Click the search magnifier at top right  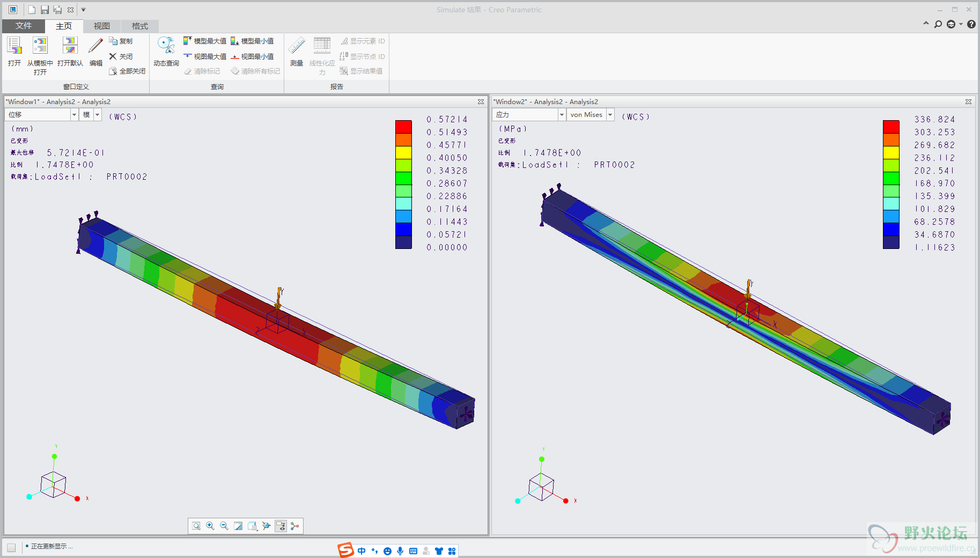(x=938, y=24)
